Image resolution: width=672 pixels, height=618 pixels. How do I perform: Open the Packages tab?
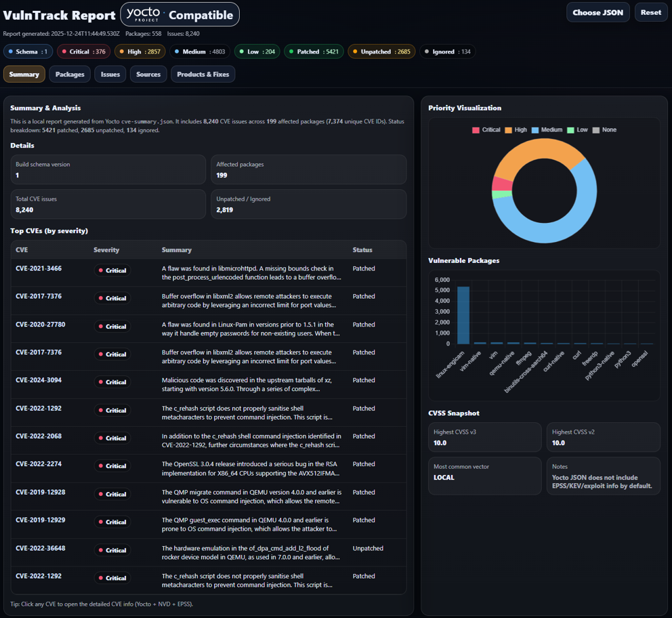70,74
